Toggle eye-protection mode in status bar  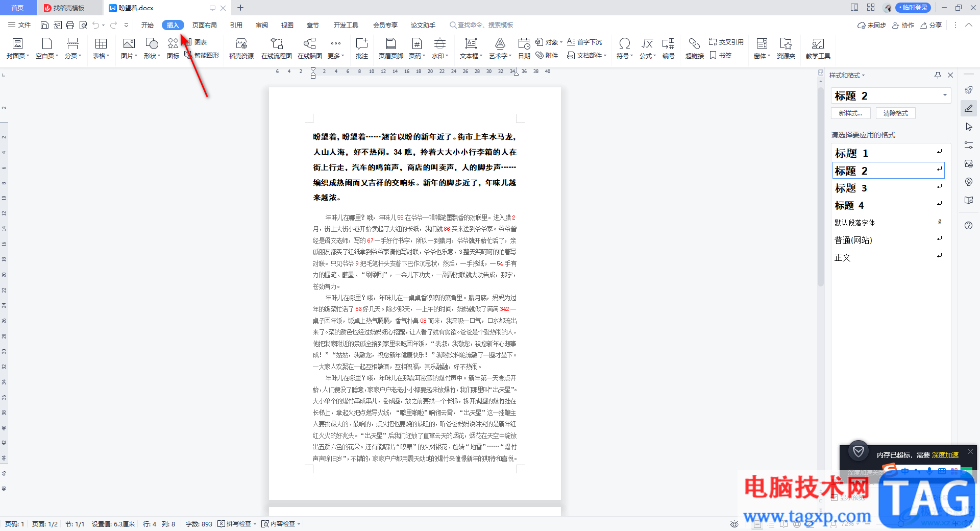tap(734, 524)
